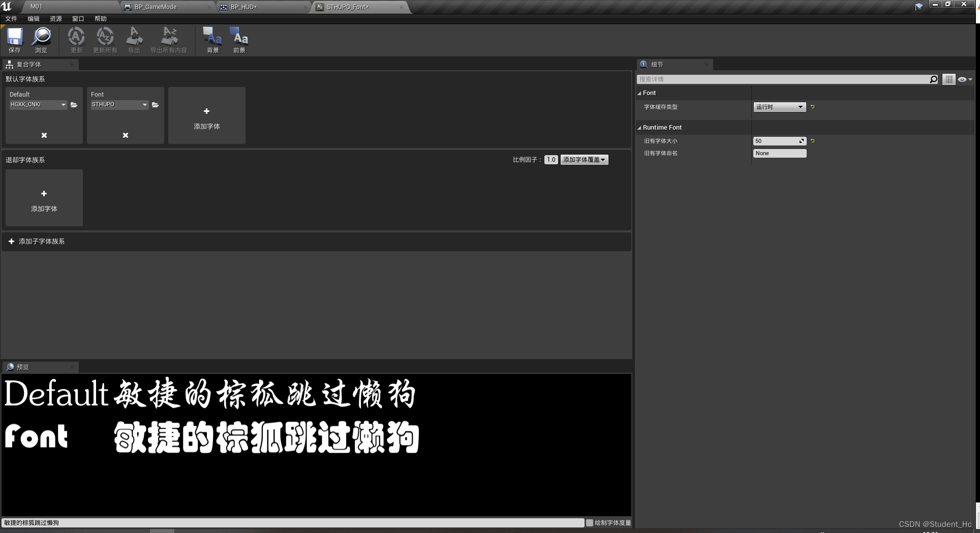
Task: Click Add Sub-Font Family (添加子字体族系)
Action: point(37,242)
